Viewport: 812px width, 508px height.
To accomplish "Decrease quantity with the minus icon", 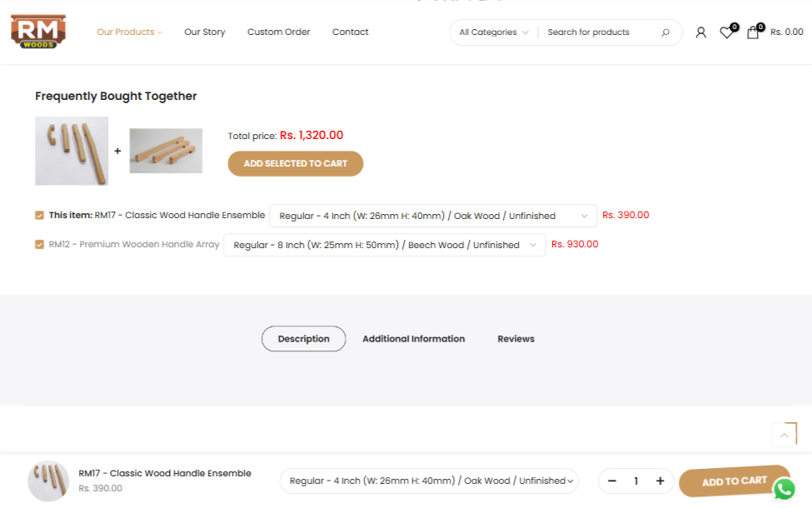I will 612,481.
